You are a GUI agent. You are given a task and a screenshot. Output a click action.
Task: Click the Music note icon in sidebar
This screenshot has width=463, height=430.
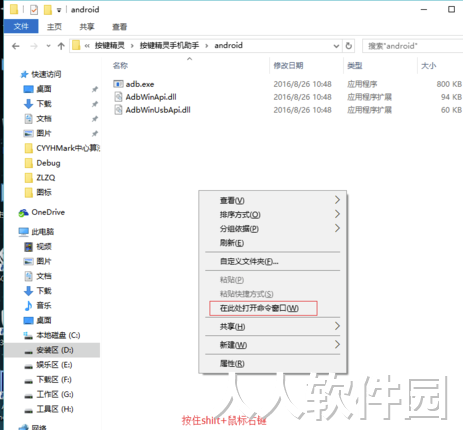pyautogui.click(x=29, y=305)
